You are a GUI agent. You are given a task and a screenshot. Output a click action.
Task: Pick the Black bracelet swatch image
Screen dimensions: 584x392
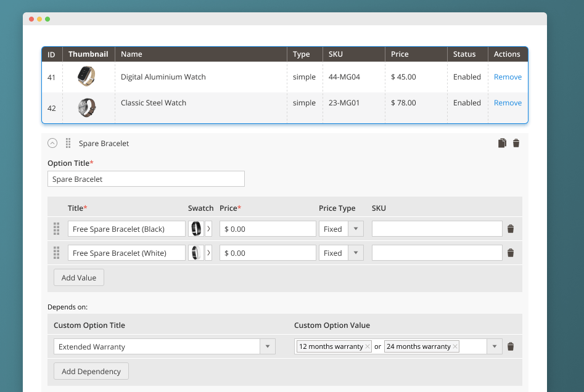point(196,229)
